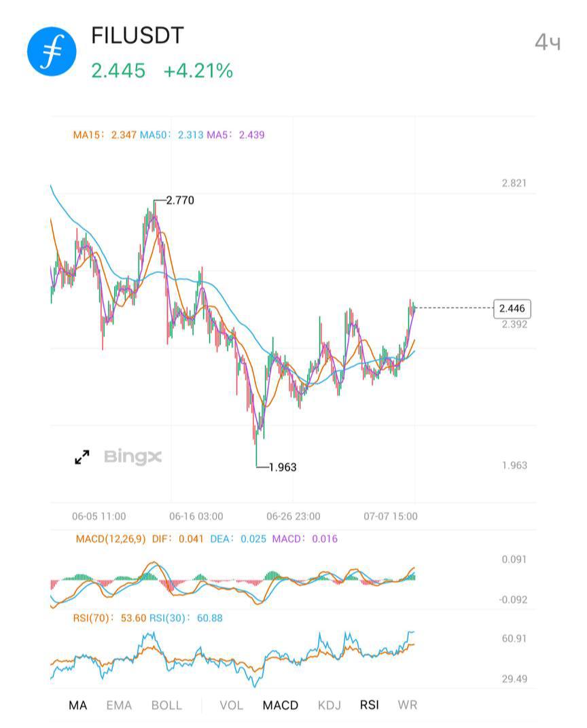Expand chart to fullscreen with arrows icon
587x728 pixels.
[x=82, y=457]
